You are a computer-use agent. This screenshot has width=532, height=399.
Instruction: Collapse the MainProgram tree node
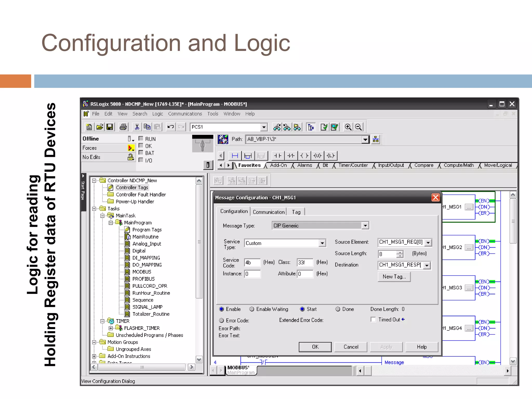(111, 223)
